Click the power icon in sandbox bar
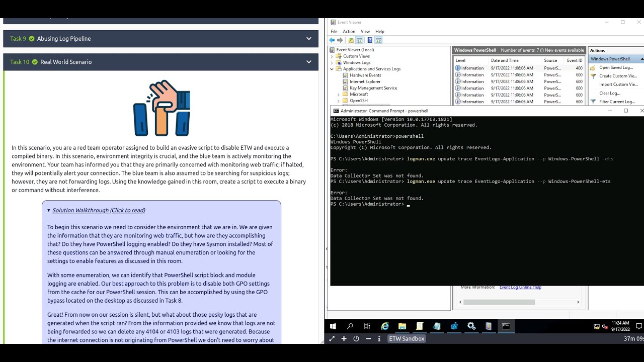This screenshot has height=362, width=644. 356,339
